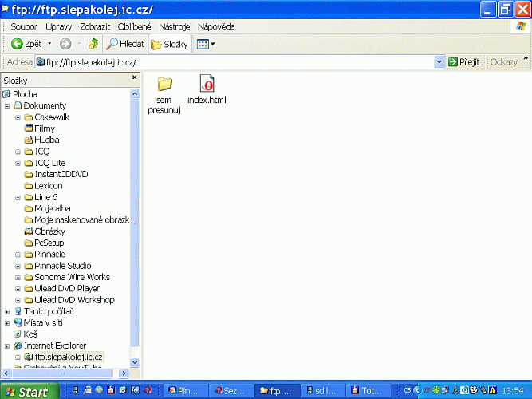This screenshot has width=532, height=399.
Task: Open the Nástroje menu
Action: 174,26
